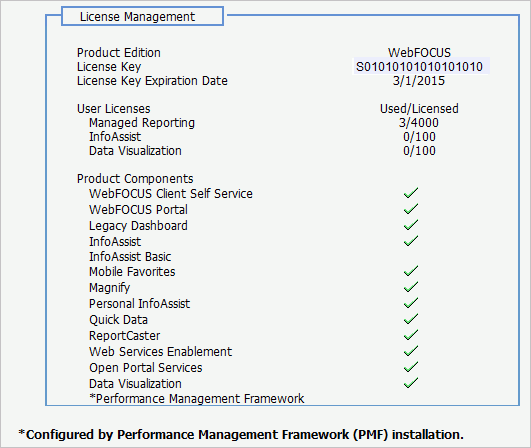The width and height of the screenshot is (531, 448).
Task: Click the License Key Expiration Date label
Action: coord(152,81)
